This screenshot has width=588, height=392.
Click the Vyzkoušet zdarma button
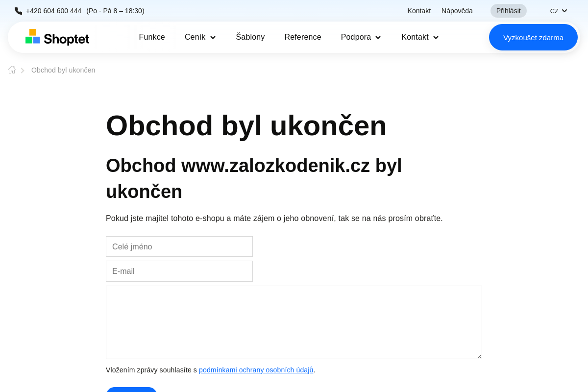click(533, 37)
